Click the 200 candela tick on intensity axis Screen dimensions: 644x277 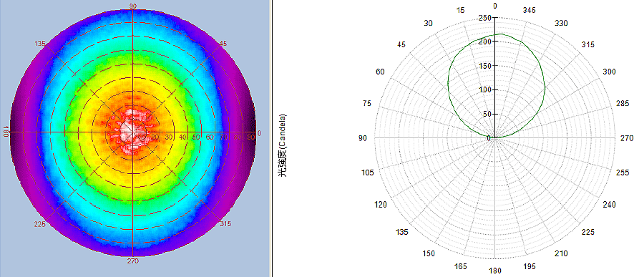[484, 42]
